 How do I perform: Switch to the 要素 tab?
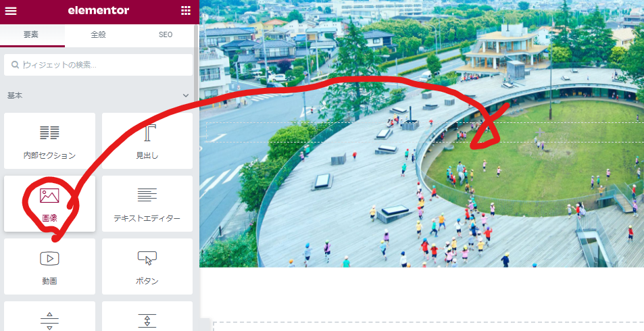point(32,34)
